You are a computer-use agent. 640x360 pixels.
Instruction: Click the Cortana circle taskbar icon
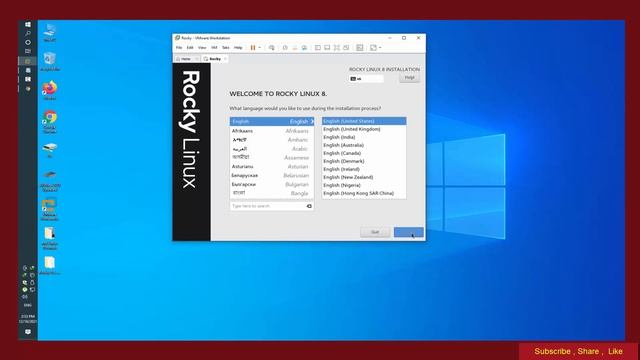point(28,42)
